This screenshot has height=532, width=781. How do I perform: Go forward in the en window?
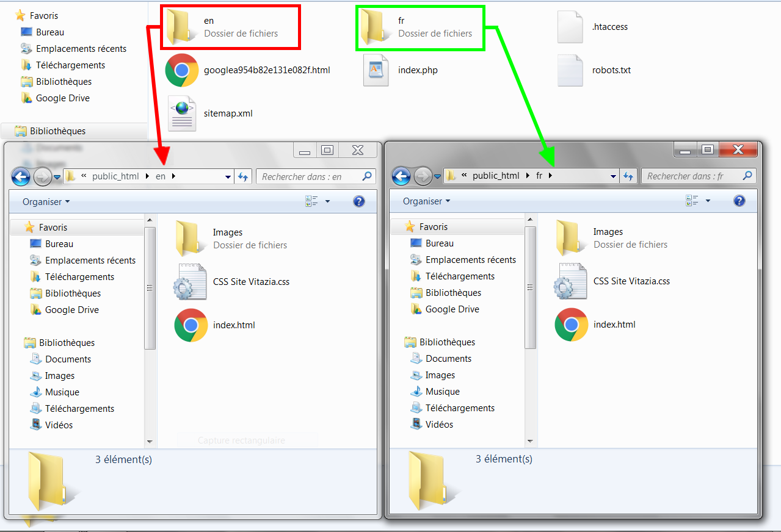pos(42,177)
